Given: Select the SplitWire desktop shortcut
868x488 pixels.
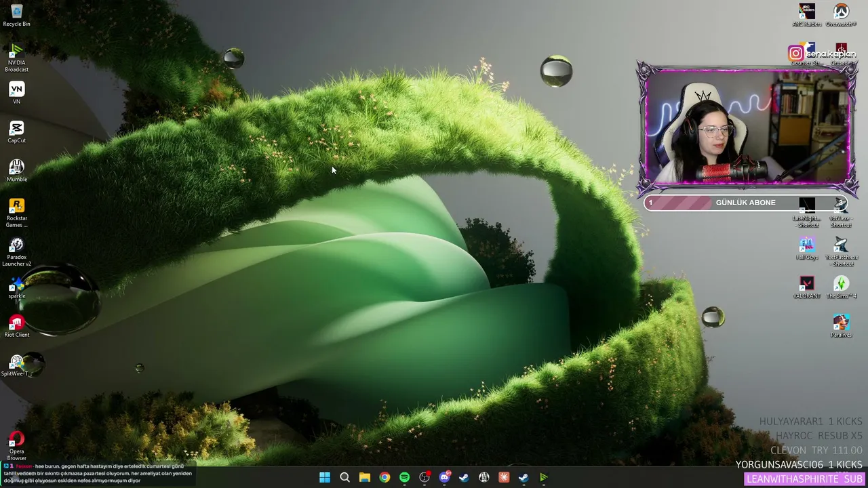Looking at the screenshot, I should point(16,365).
